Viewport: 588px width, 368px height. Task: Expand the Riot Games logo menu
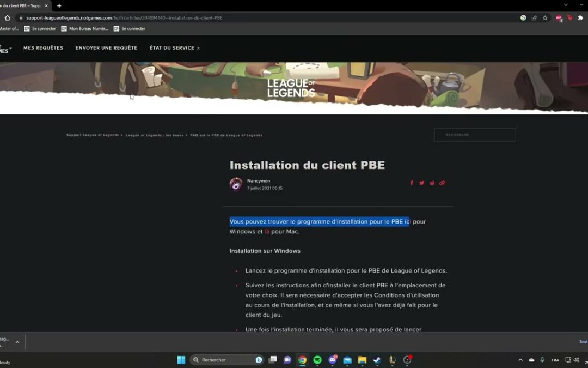pyautogui.click(x=5, y=49)
